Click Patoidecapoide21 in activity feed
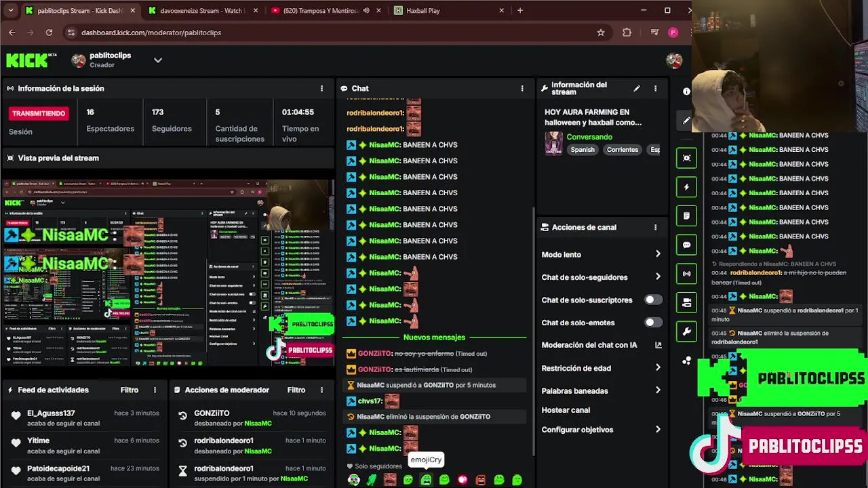Screen dimensions: 868x488 [x=58, y=468]
